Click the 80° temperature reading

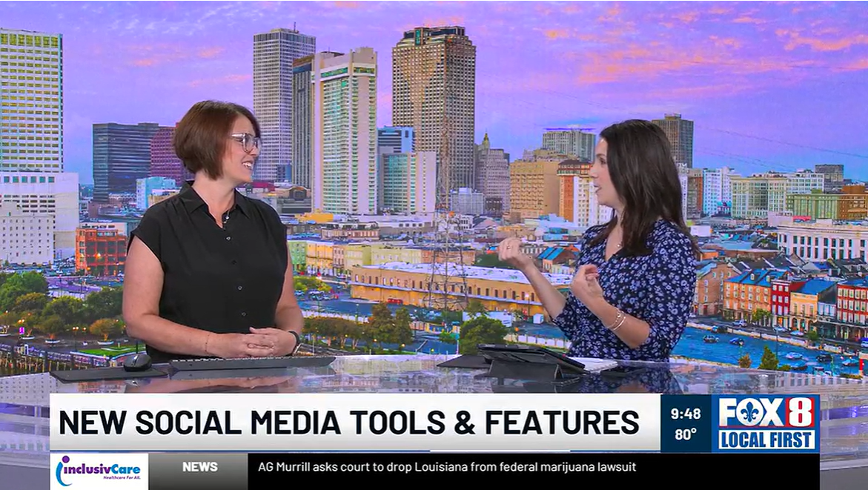coord(686,434)
